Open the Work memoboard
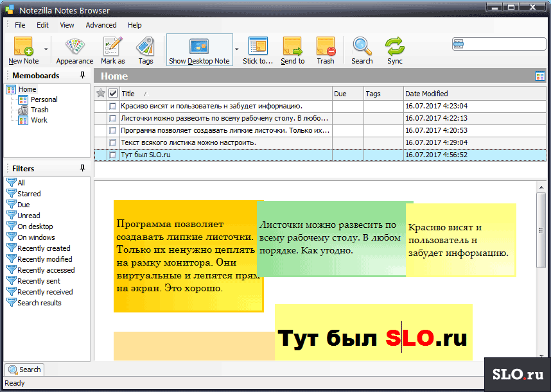The image size is (551, 392). pos(39,120)
